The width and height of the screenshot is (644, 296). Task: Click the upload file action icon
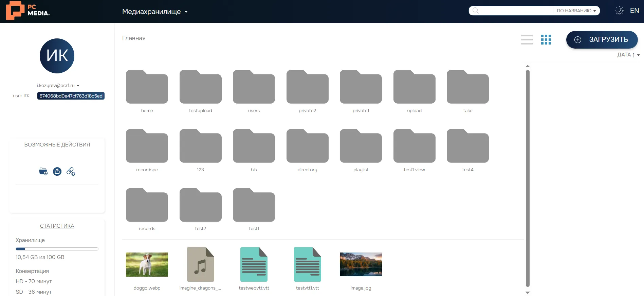click(57, 171)
